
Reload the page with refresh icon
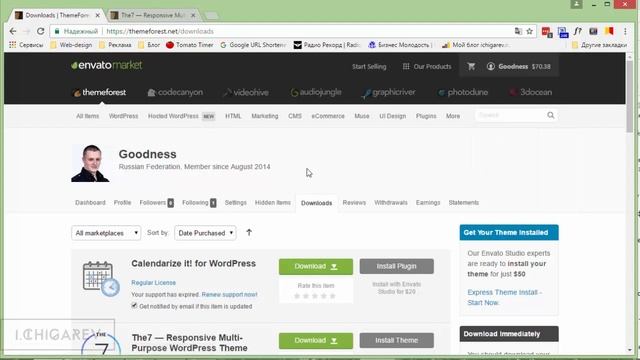click(x=40, y=31)
